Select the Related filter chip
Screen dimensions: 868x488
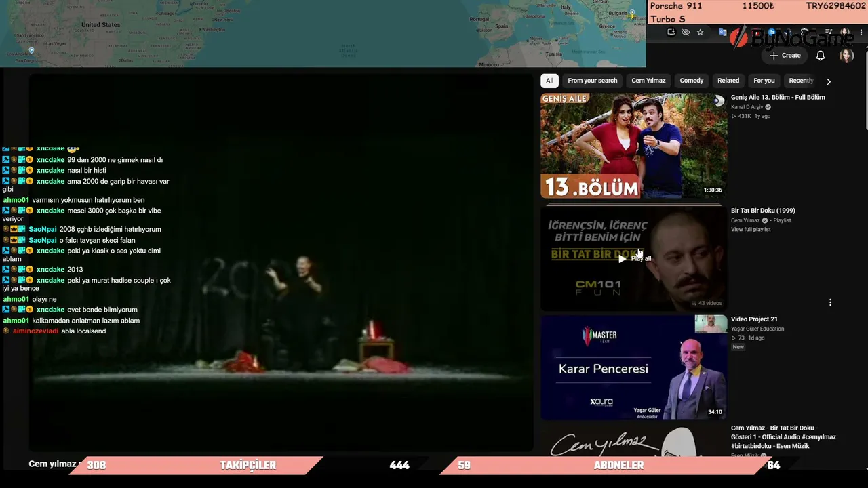pos(728,81)
